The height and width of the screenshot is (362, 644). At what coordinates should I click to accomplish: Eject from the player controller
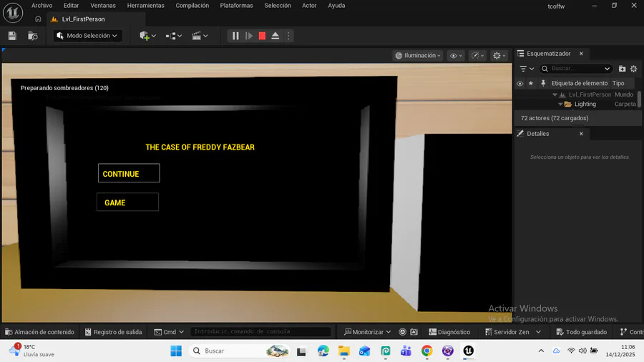click(275, 36)
